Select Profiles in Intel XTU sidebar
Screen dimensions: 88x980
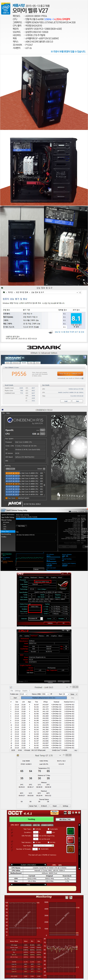click(x=4, y=537)
